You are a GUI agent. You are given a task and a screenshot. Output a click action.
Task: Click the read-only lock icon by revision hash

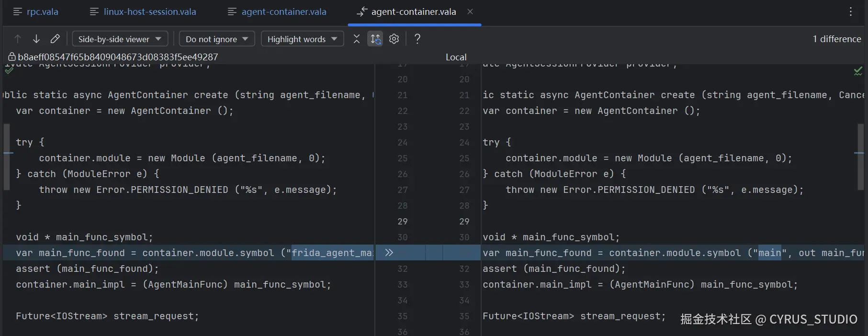coord(12,57)
